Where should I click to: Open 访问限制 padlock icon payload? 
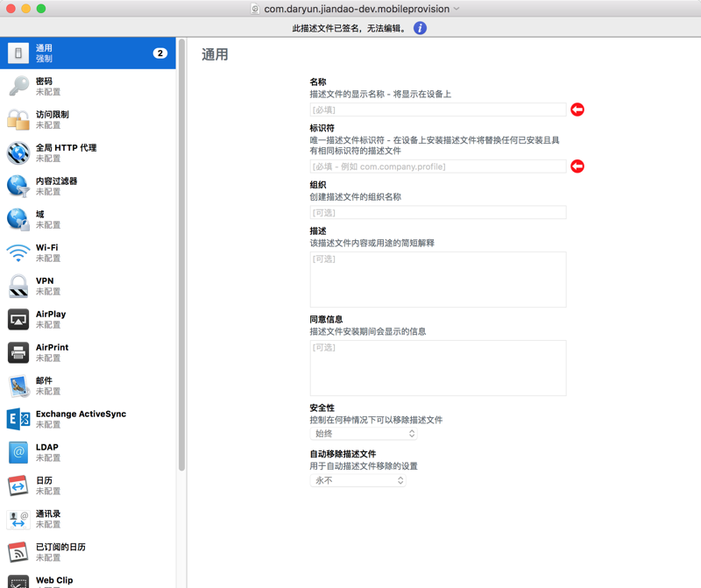click(18, 120)
